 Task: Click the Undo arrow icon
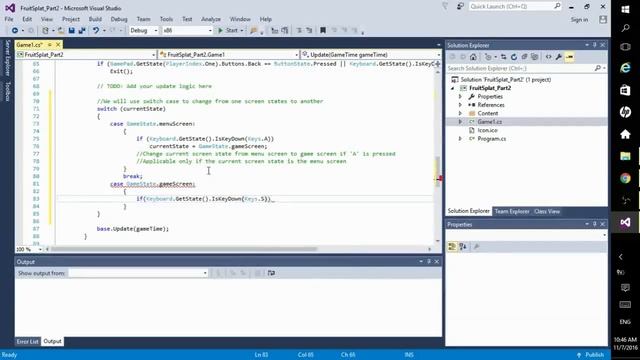[x=96, y=31]
